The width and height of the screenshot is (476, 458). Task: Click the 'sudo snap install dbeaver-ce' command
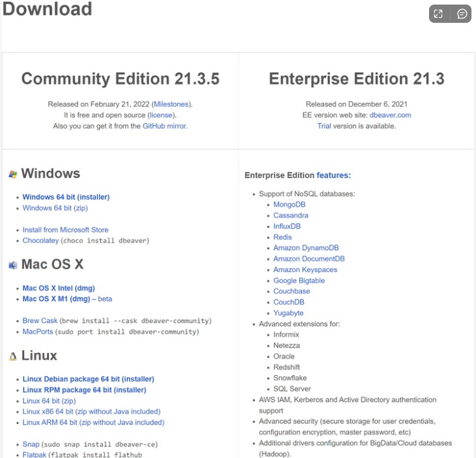(100, 445)
